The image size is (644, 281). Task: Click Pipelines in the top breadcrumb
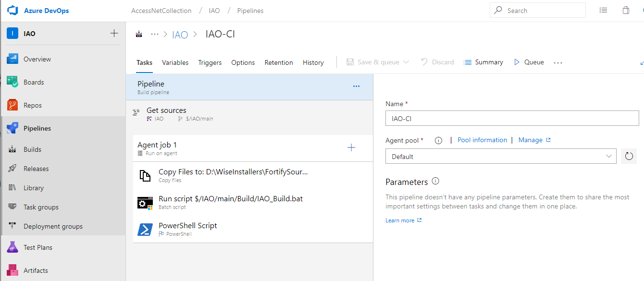coord(250,11)
